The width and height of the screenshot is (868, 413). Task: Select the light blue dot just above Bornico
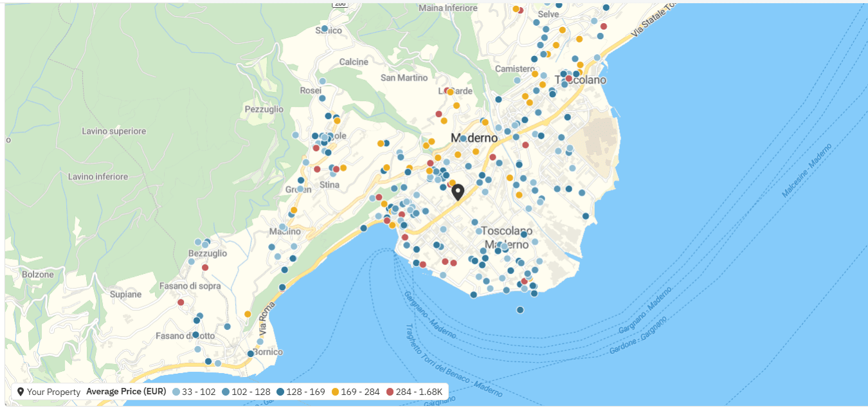click(x=260, y=342)
